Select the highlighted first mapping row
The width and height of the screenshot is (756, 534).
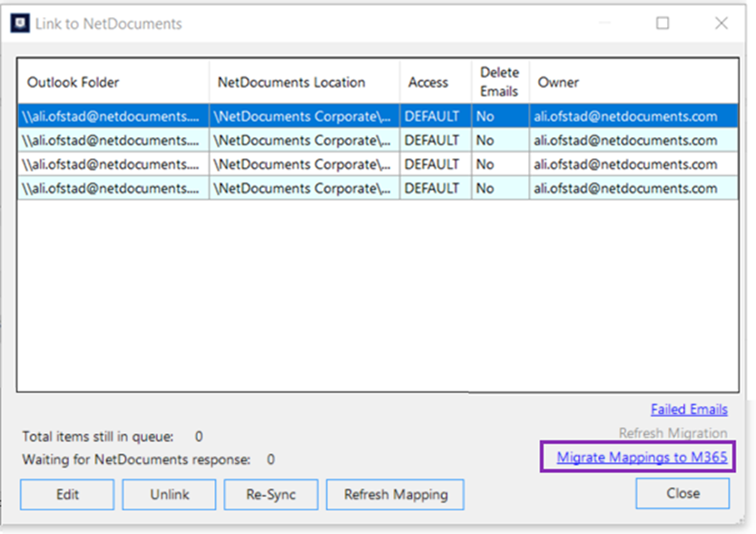pyautogui.click(x=272, y=116)
